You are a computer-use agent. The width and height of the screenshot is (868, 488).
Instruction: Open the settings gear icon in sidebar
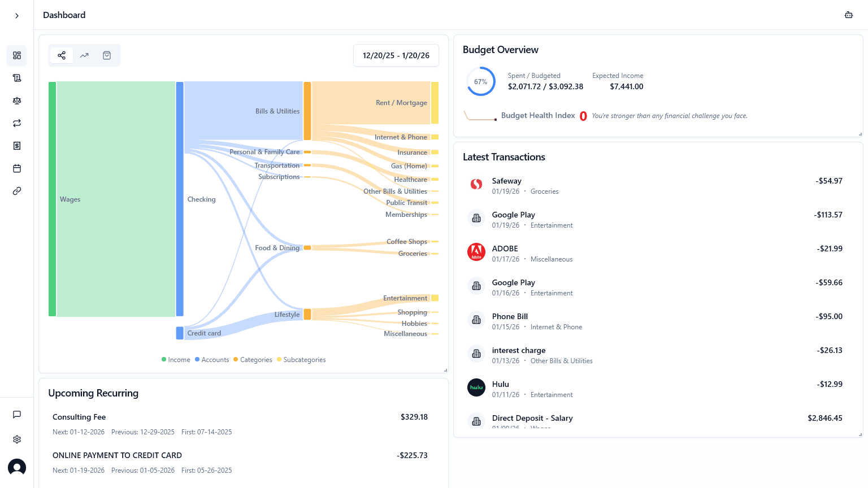(x=16, y=439)
